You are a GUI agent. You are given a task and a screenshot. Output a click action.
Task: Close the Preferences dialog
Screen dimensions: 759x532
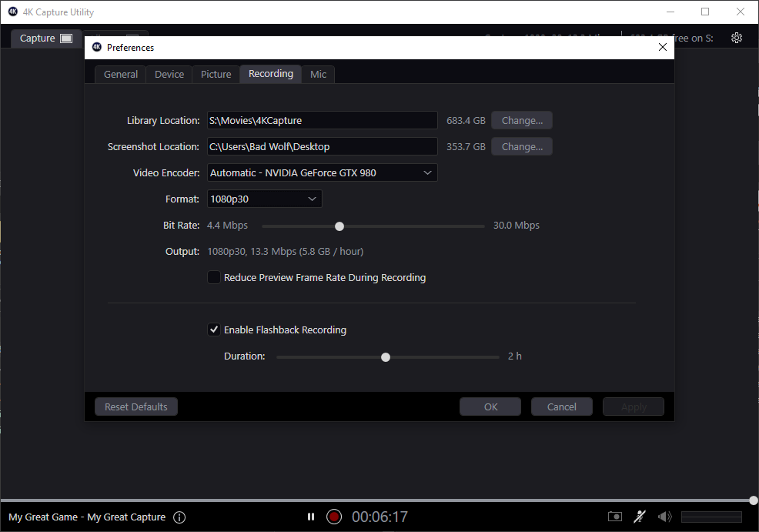(x=663, y=47)
